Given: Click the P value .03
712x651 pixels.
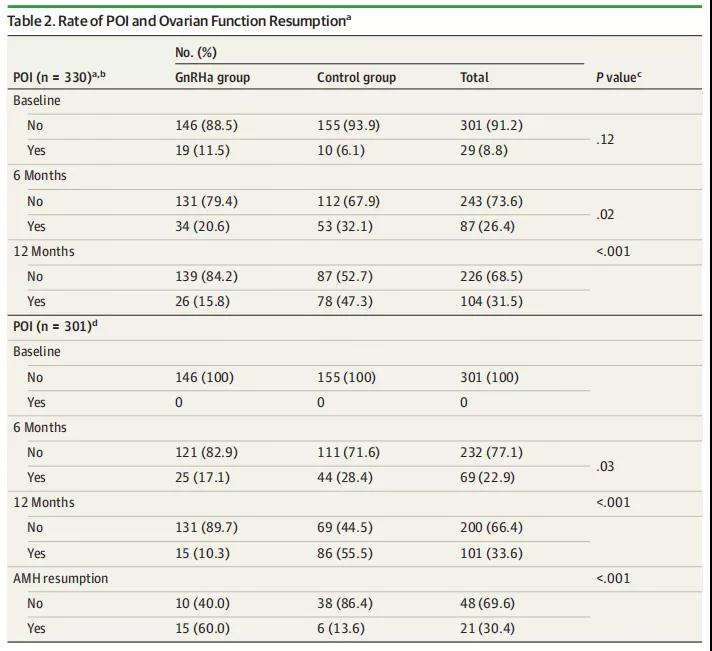Looking at the screenshot, I should pyautogui.click(x=605, y=466).
